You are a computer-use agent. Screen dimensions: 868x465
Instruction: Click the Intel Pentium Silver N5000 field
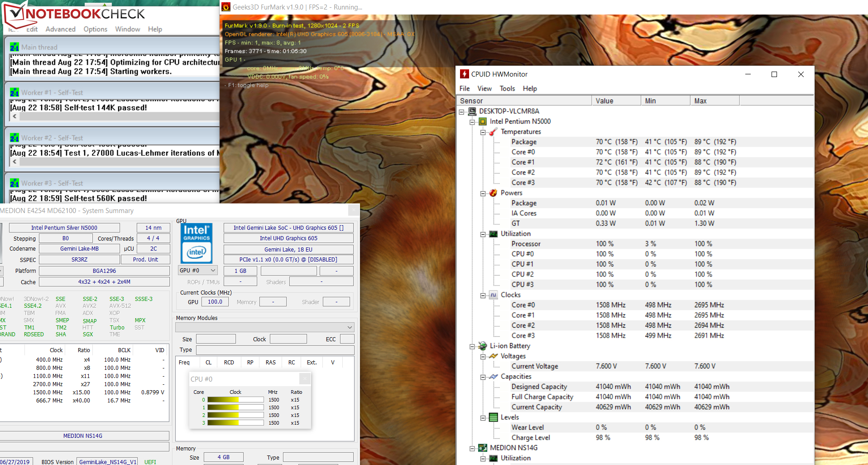[x=64, y=228]
